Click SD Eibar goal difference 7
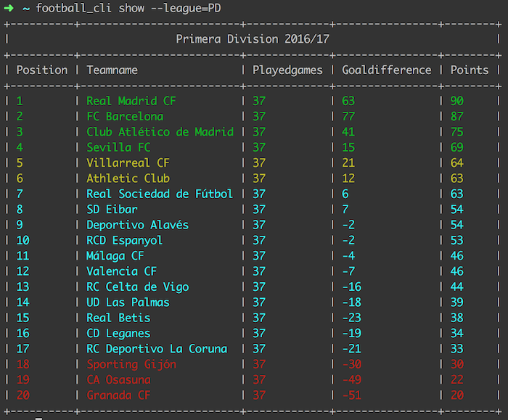 click(x=345, y=209)
